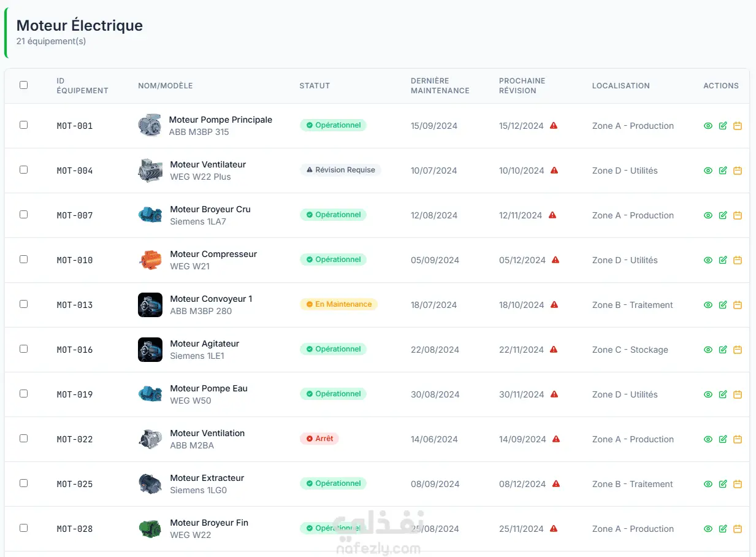Open Moteur Compresseur motor thumbnail

point(150,260)
